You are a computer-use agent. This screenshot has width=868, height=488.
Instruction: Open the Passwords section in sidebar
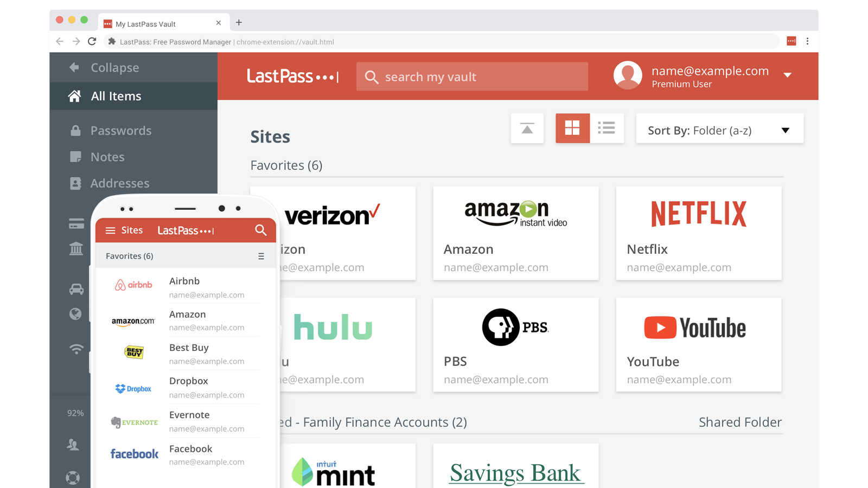coord(120,130)
